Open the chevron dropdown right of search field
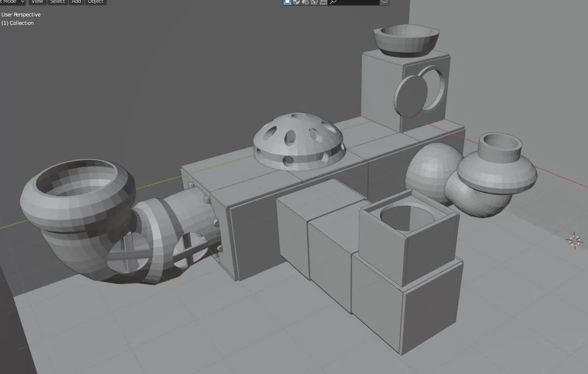Image resolution: width=588 pixels, height=374 pixels. 384,2
